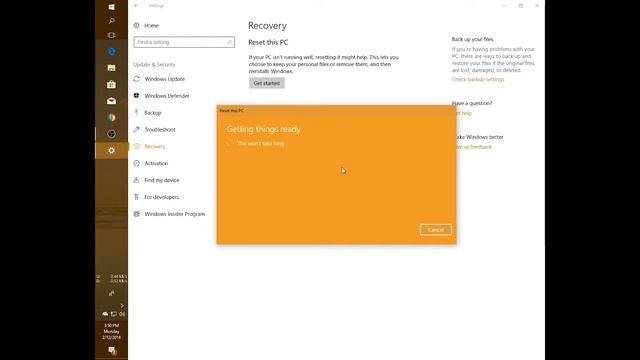Go to Settings Home
This screenshot has height=360, width=640.
151,25
